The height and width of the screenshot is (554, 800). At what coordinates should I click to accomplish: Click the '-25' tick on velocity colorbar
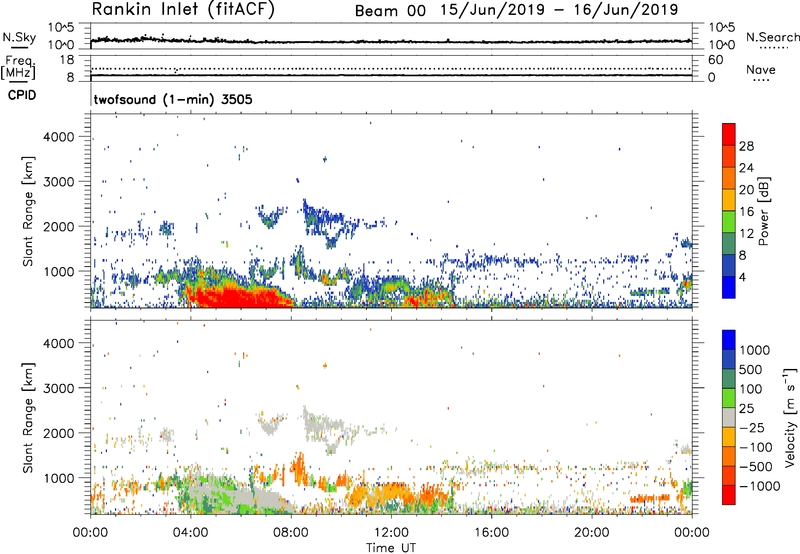(754, 427)
